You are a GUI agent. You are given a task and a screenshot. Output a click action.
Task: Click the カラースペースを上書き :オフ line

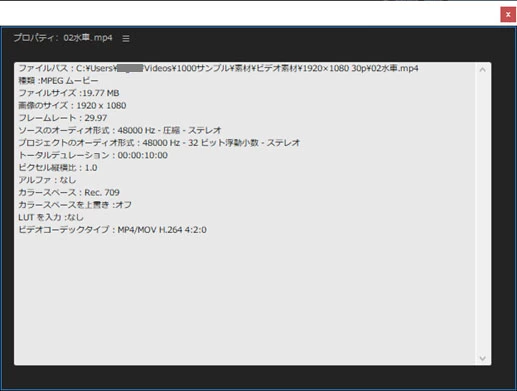(x=75, y=205)
